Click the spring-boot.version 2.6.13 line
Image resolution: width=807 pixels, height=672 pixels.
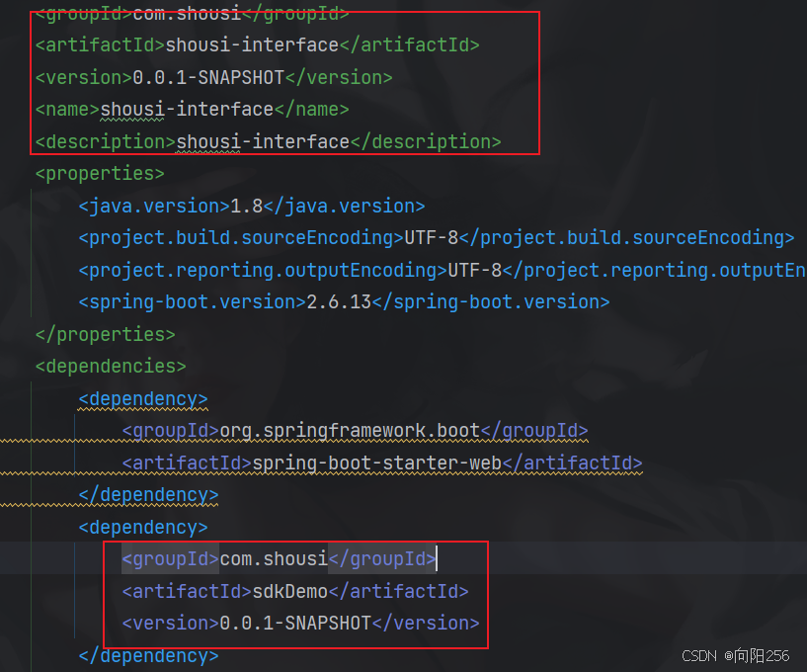click(x=344, y=302)
